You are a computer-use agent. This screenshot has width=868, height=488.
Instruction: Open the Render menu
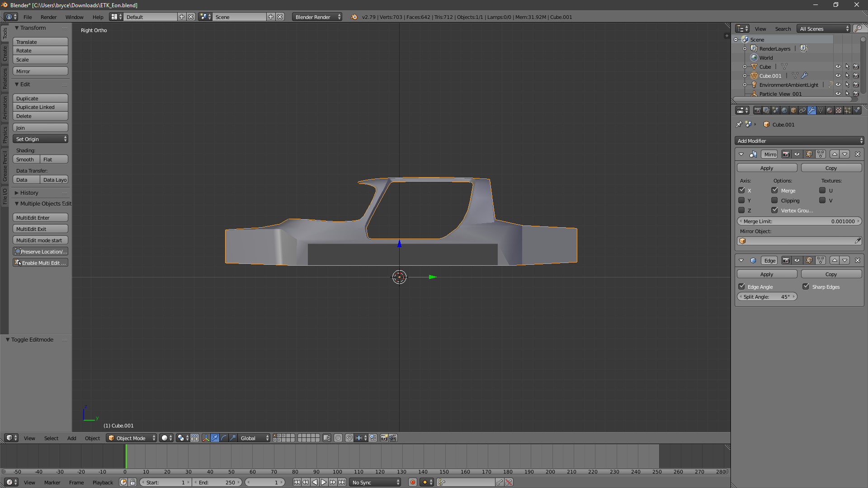pyautogui.click(x=48, y=17)
